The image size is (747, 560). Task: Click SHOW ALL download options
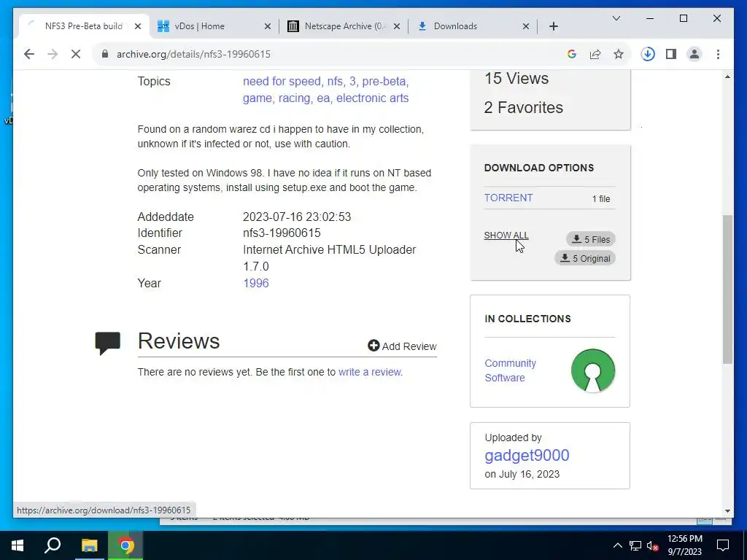click(506, 236)
